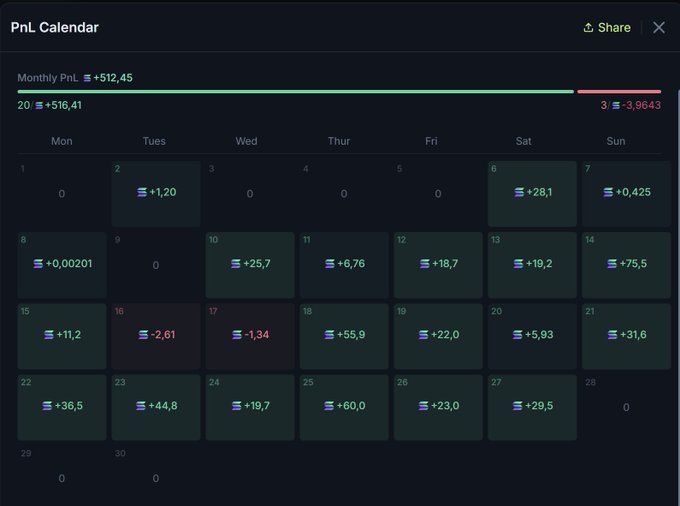
Task: Click the Share button
Action: (607, 28)
